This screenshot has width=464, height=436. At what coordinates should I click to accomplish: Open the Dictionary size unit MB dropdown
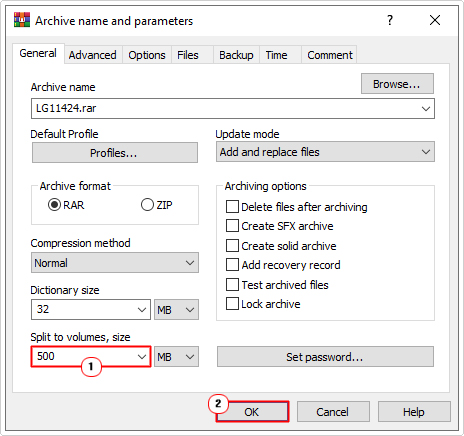coord(176,310)
